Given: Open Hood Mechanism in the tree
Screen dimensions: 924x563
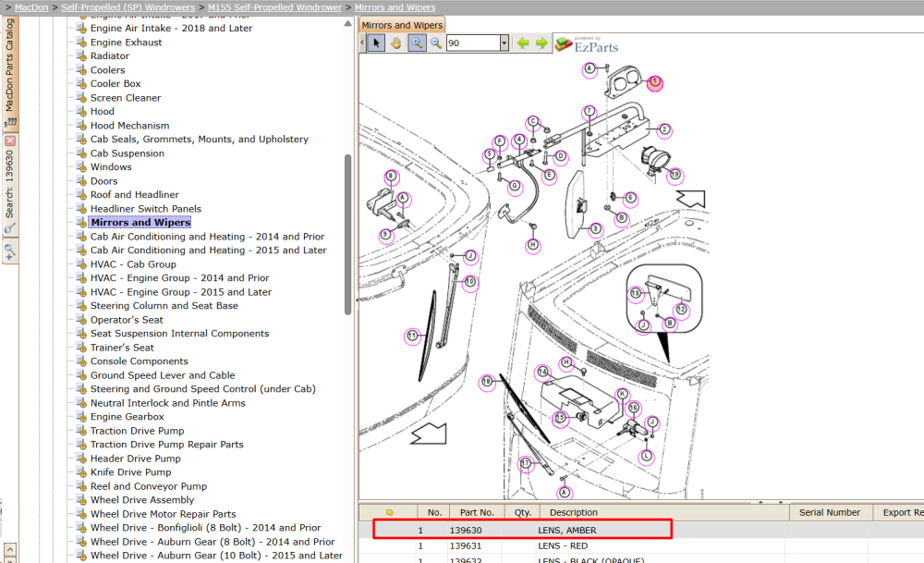Looking at the screenshot, I should click(129, 126).
